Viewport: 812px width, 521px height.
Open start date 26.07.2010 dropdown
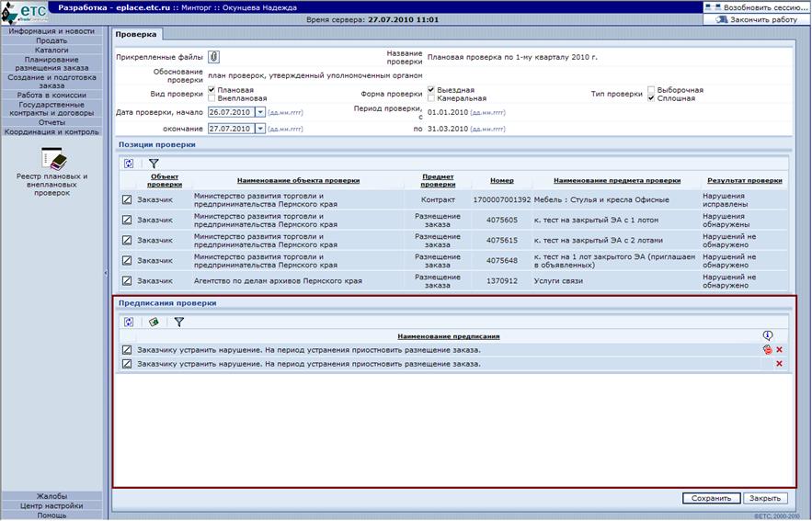(260, 112)
